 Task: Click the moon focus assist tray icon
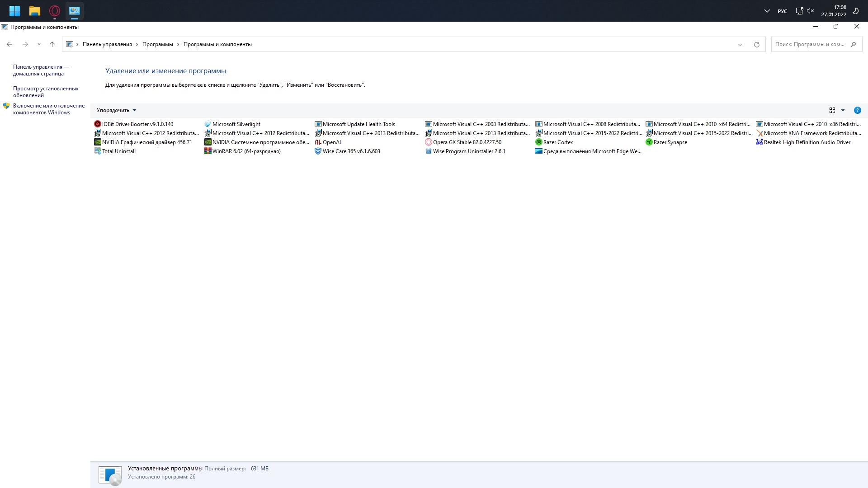click(x=856, y=11)
